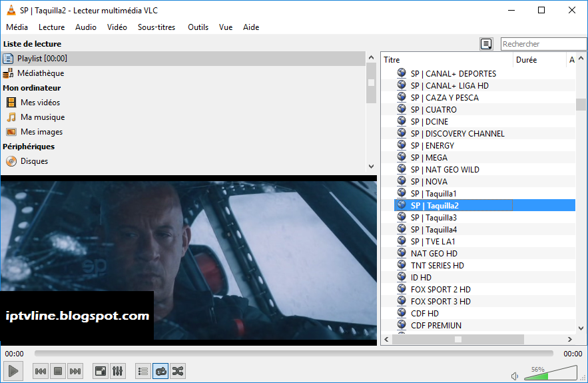The height and width of the screenshot is (383, 588).
Task: Open the Vue menu
Action: [x=226, y=27]
